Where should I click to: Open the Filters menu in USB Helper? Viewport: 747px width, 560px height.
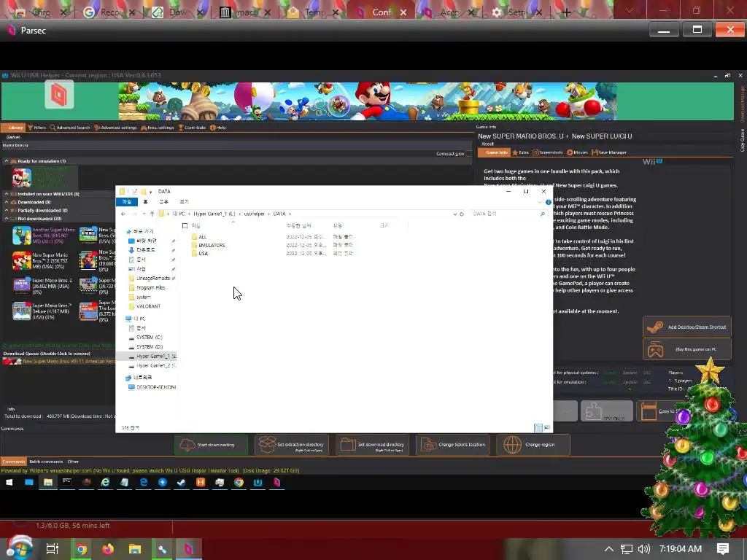(x=36, y=128)
